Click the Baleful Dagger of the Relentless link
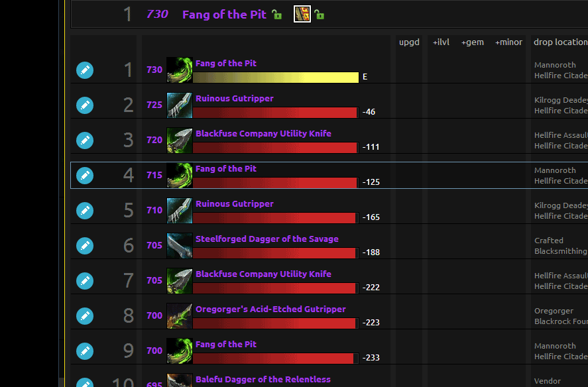 tap(263, 380)
